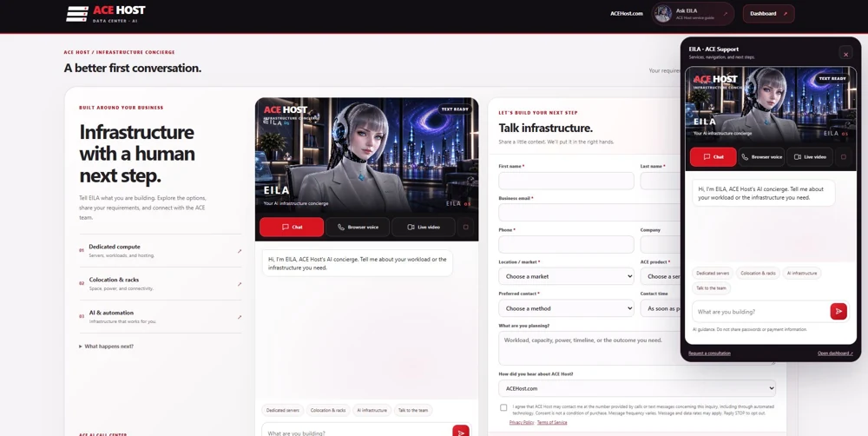Viewport: 868px width, 436px height.
Task: Click the EILA avatar image in the support popup
Action: click(770, 104)
